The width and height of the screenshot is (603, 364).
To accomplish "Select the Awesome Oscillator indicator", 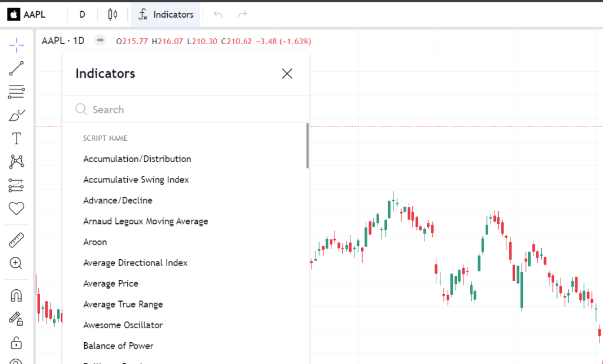I will (123, 325).
